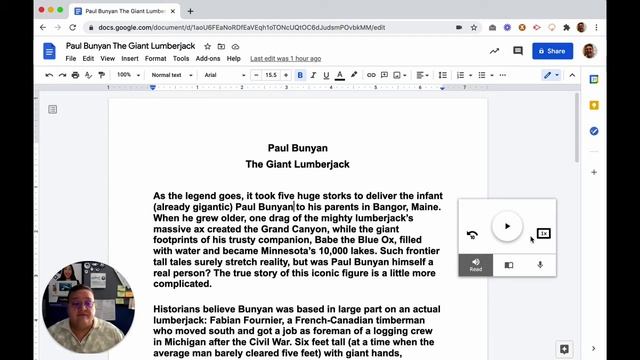Open the Add-ons menu
Screen dimensions: 640x360
pos(208,59)
